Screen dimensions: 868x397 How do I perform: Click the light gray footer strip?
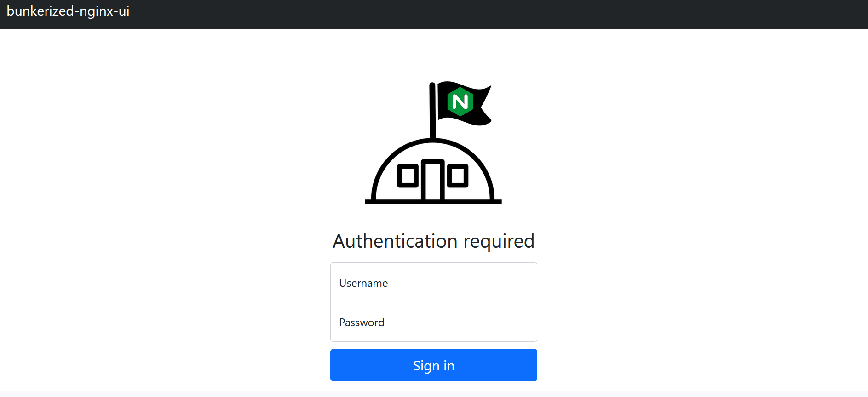click(434, 394)
